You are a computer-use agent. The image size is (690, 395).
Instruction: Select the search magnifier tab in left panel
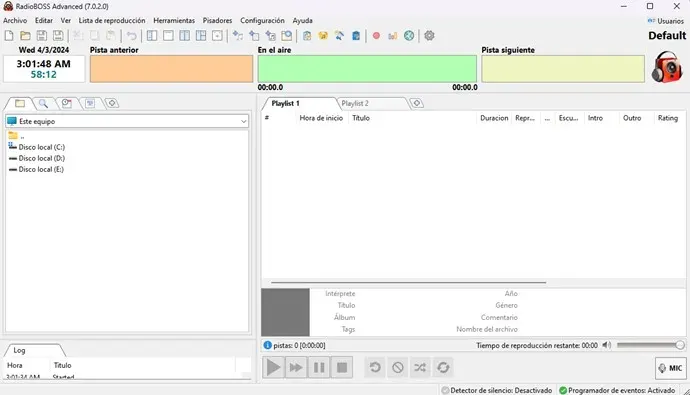coord(43,103)
